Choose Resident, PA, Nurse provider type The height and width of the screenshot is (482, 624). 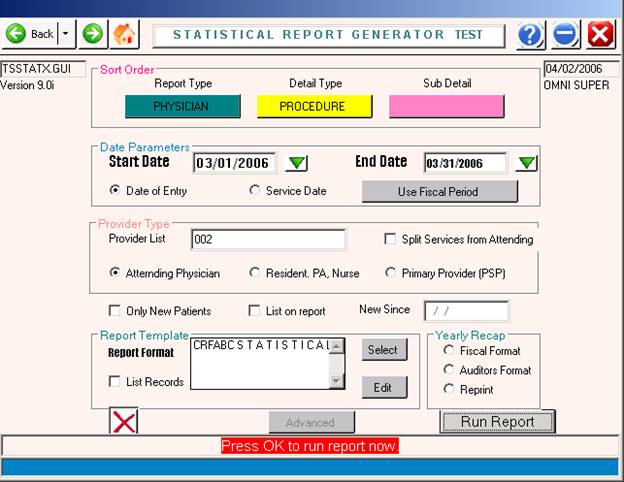[255, 272]
